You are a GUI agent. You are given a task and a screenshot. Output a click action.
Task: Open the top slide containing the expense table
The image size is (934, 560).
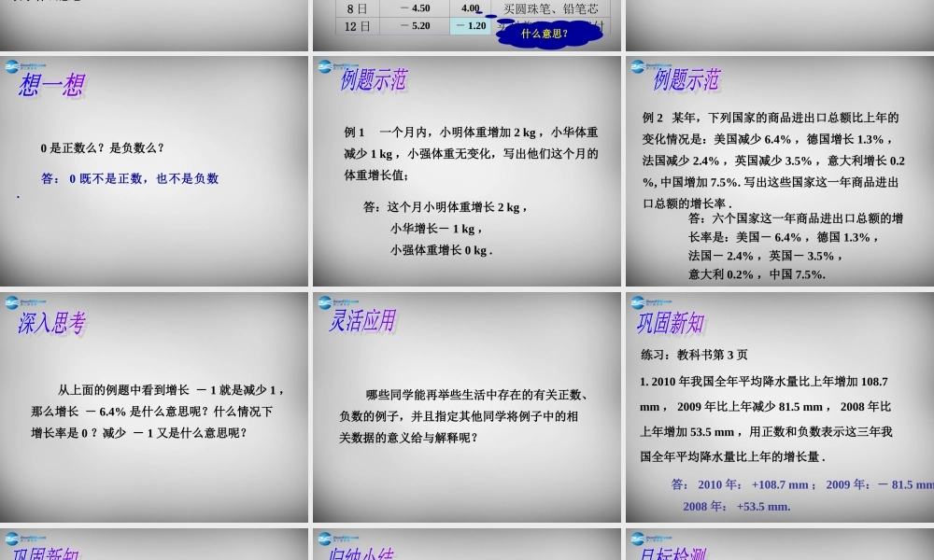coord(466,25)
